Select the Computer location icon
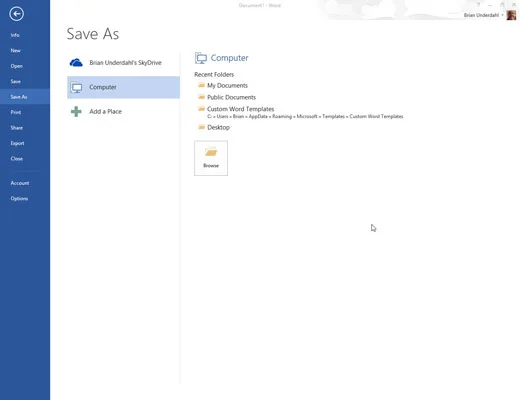520x400 pixels. (76, 87)
